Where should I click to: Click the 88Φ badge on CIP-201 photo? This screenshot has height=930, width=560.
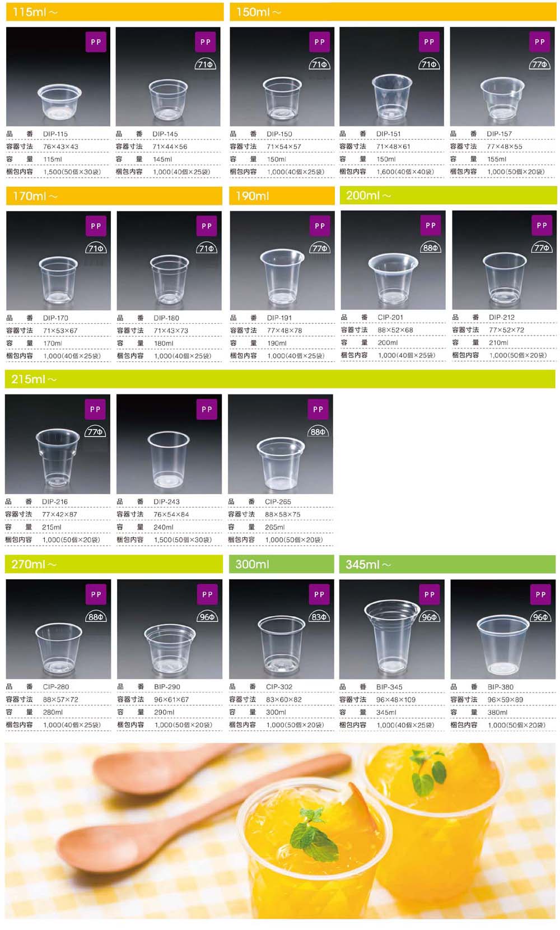point(431,248)
